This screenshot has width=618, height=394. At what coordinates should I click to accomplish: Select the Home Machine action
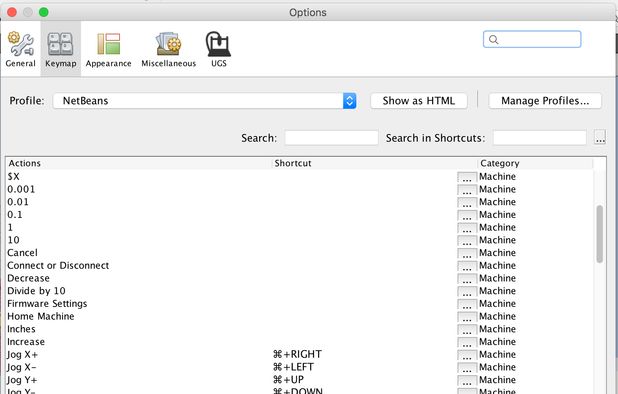pos(41,316)
